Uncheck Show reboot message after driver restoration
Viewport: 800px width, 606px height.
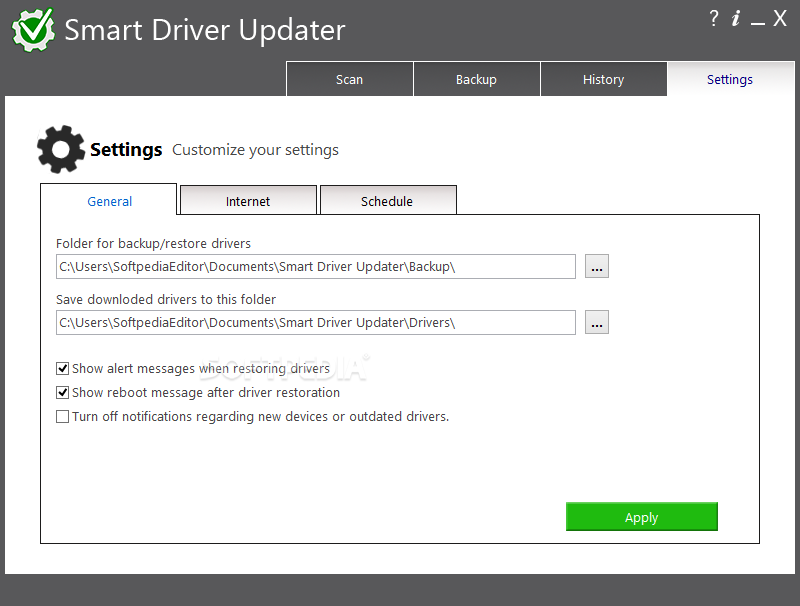tap(62, 392)
